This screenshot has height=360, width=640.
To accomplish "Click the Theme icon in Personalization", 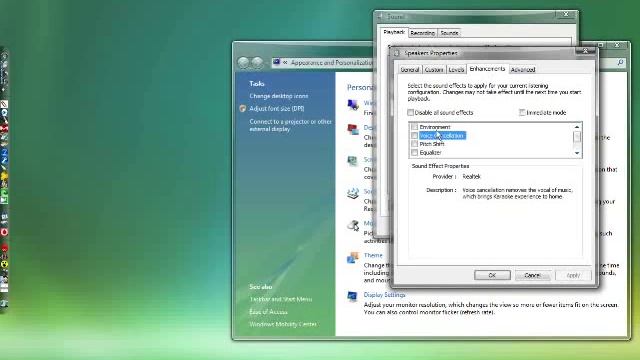I will [x=353, y=258].
